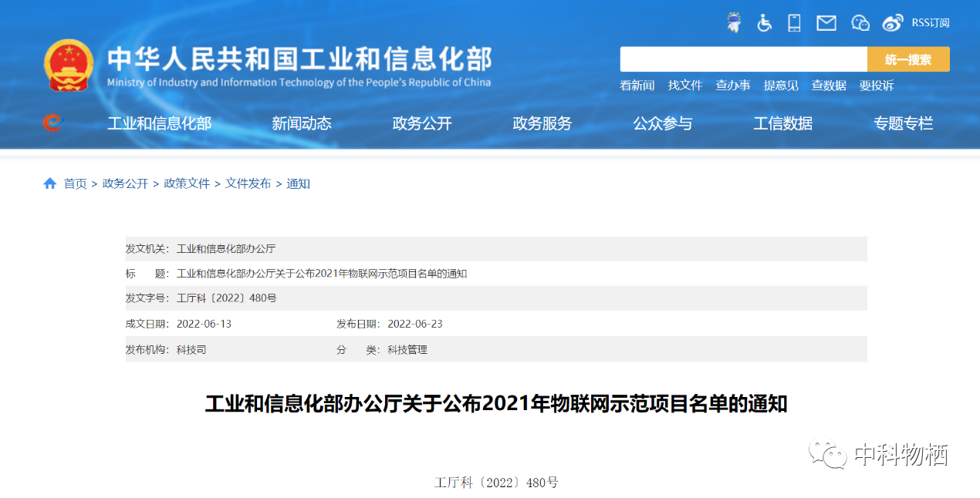
Task: Select the 2022-06-13 creation date
Action: tap(204, 324)
